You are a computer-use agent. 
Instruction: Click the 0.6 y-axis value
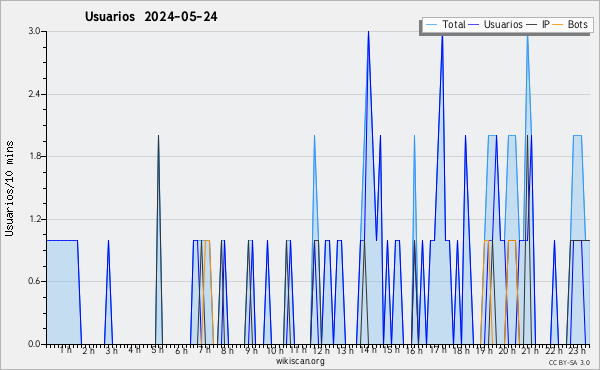[34, 282]
